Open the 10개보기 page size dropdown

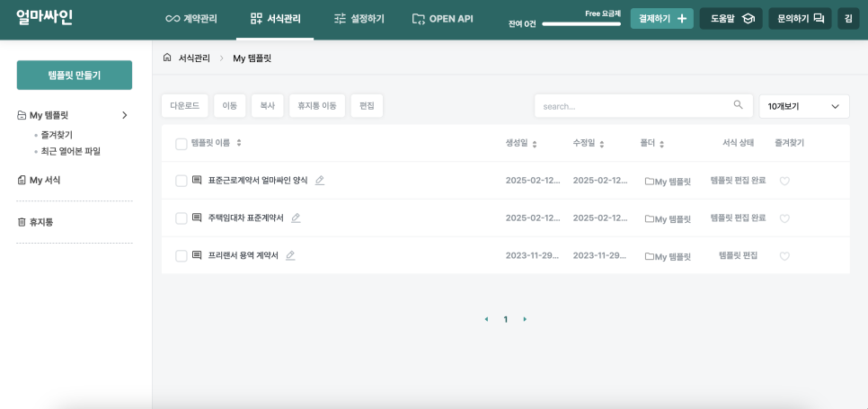(x=804, y=106)
